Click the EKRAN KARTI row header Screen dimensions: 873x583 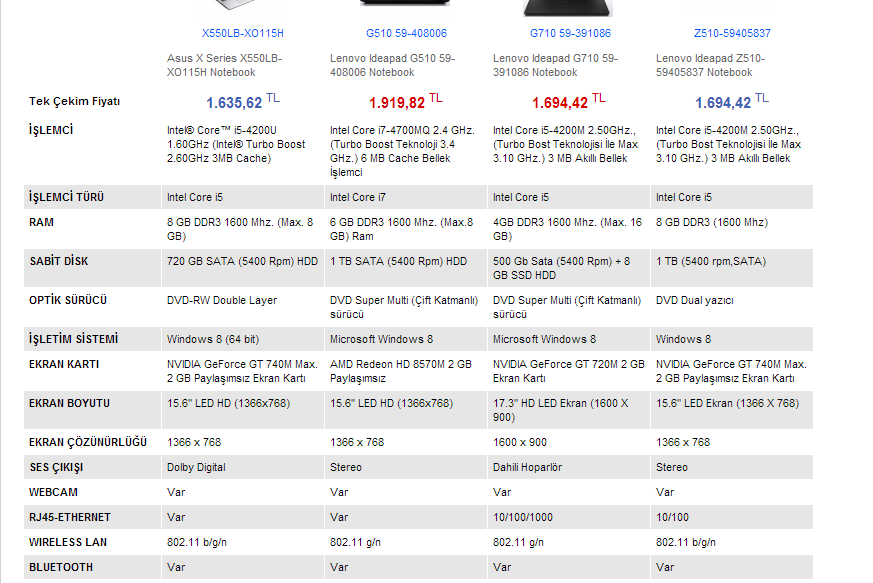coord(64,364)
